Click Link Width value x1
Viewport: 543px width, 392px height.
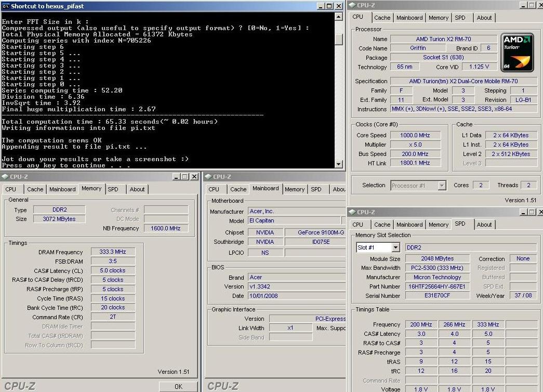pos(290,328)
